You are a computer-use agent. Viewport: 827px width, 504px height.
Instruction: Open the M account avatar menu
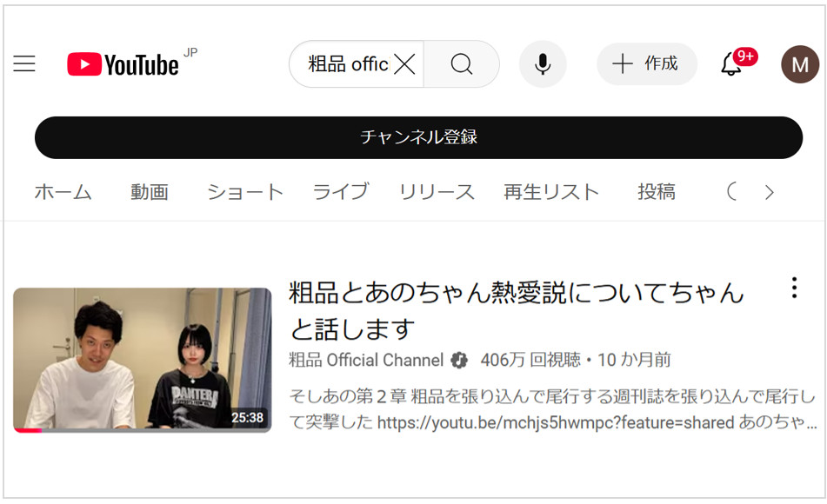point(799,64)
